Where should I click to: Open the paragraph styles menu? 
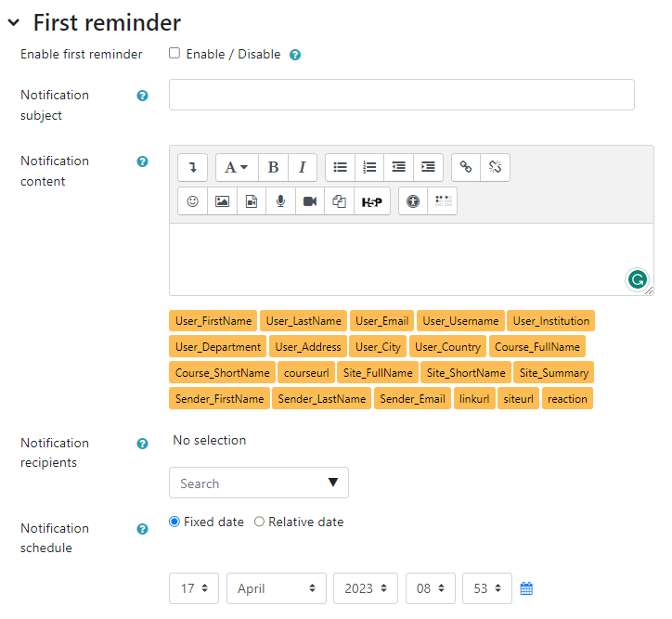point(237,167)
